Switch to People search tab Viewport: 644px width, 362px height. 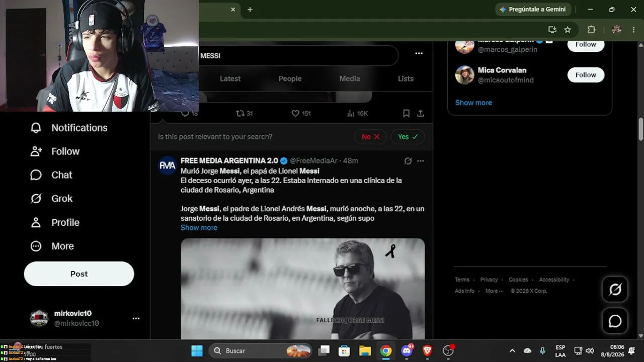click(290, 78)
